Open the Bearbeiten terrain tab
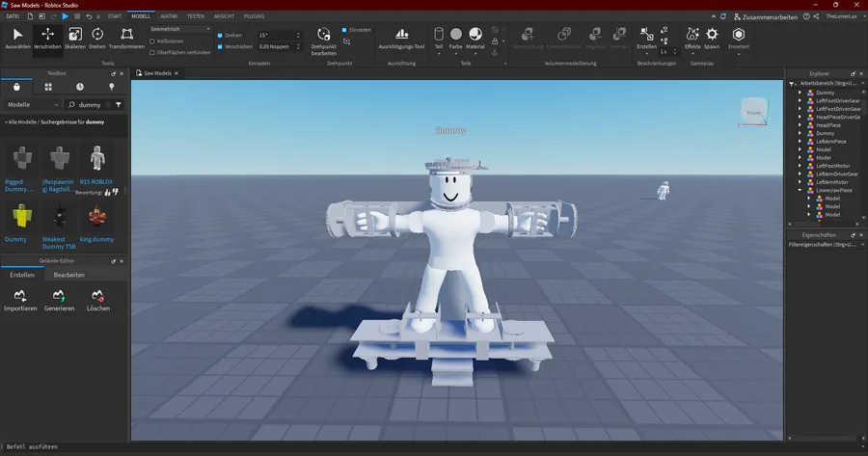This screenshot has width=868, height=456. [68, 275]
